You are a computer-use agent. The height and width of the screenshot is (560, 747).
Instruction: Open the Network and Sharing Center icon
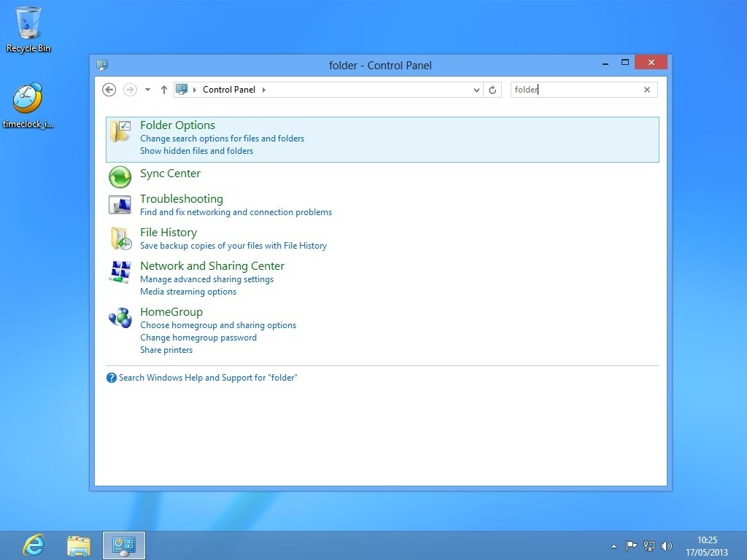[x=120, y=272]
